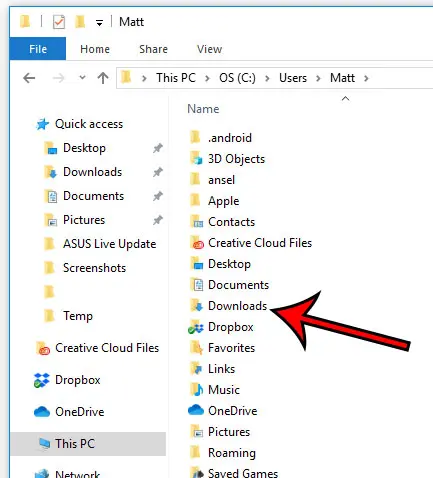Click the Dropbox folder icon in file list
The height and width of the screenshot is (478, 433).
(x=196, y=327)
